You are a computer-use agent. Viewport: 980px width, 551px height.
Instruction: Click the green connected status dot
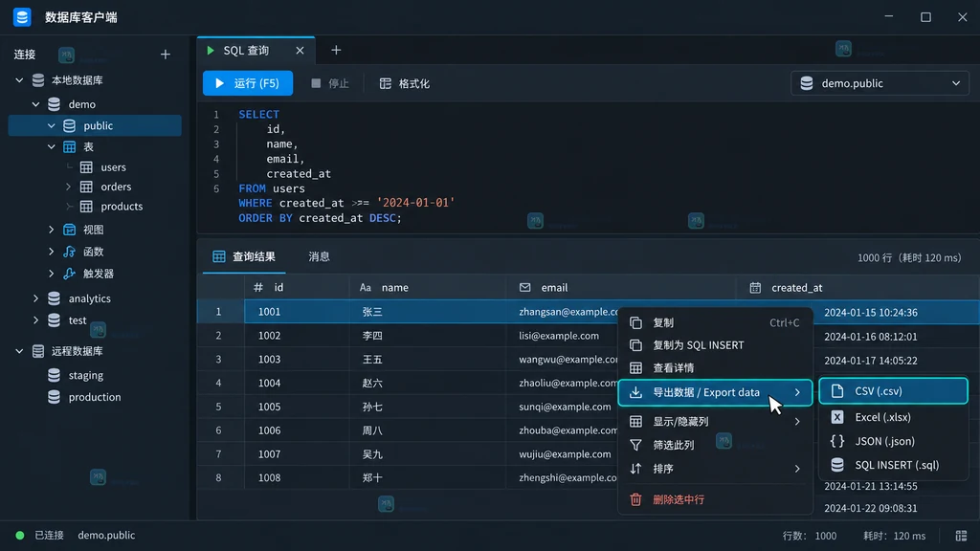click(x=20, y=536)
